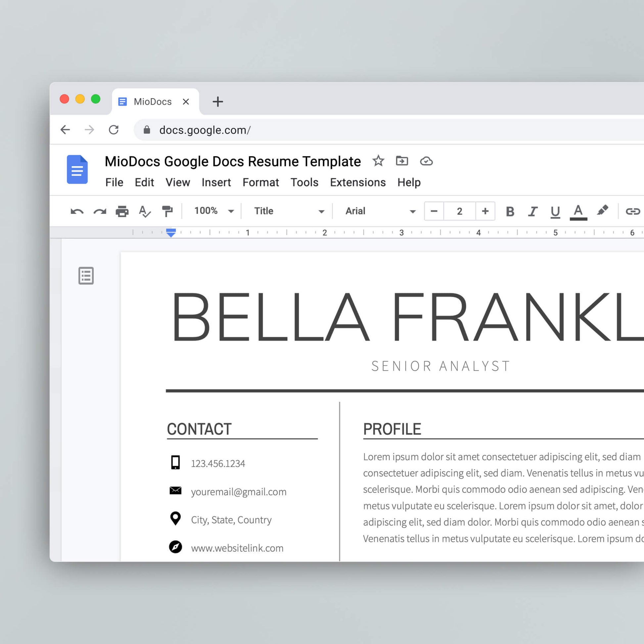Click the docs.google.com address bar

tap(300, 130)
